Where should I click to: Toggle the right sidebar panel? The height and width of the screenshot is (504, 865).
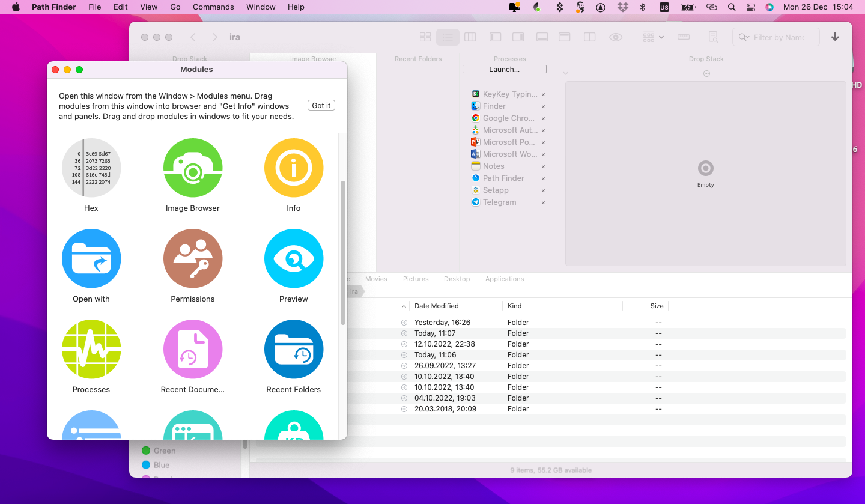(518, 37)
